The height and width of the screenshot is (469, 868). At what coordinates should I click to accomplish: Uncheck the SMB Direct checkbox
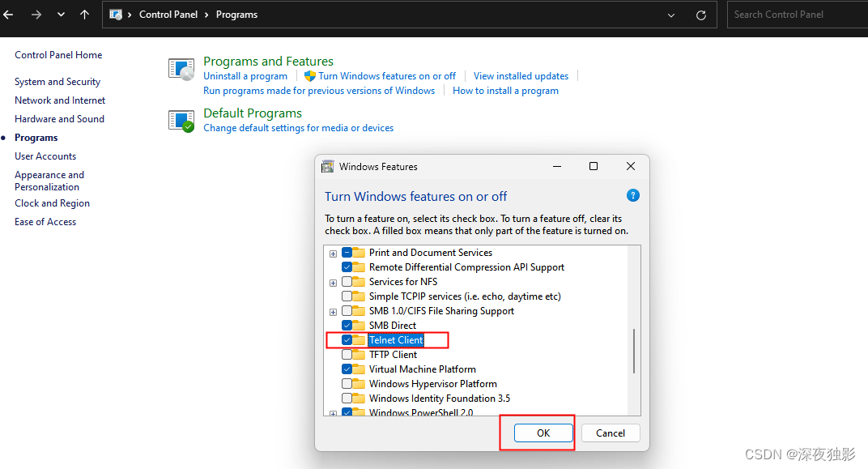coord(347,325)
